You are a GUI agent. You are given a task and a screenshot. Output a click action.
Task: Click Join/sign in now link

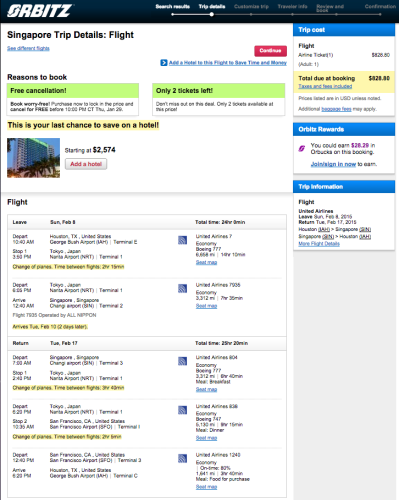click(333, 164)
